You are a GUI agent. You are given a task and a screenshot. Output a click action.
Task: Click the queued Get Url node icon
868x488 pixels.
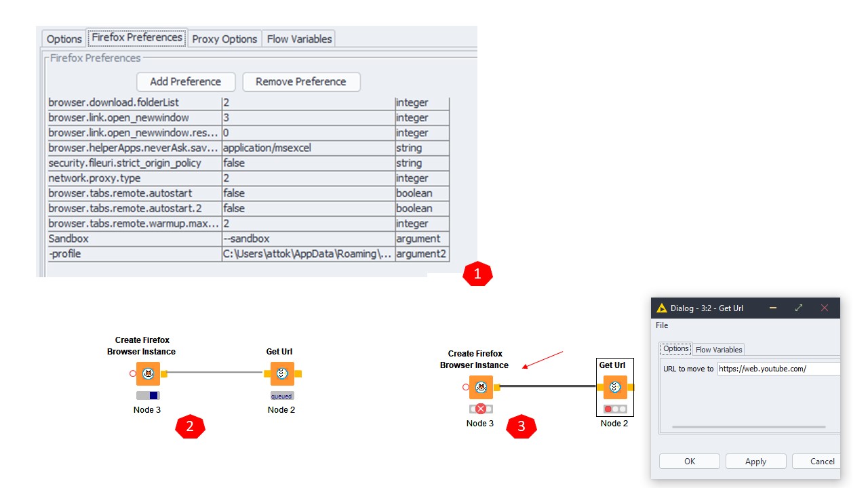point(282,373)
